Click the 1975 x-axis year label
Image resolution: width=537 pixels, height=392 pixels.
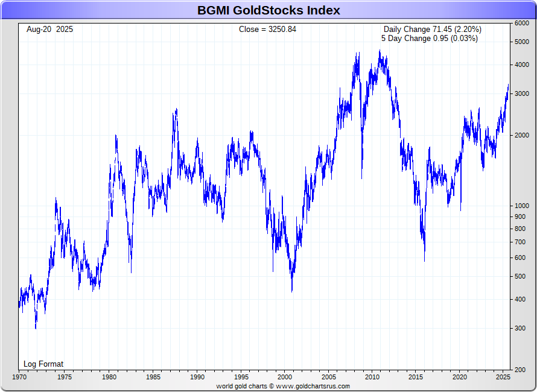click(x=65, y=378)
